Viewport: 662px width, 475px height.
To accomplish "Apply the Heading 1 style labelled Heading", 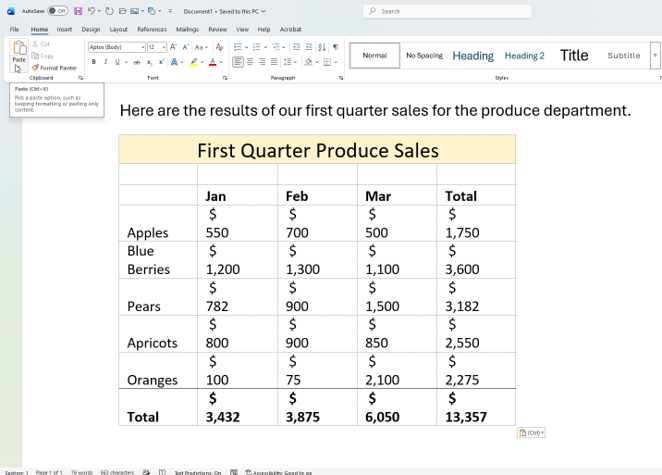I will (x=473, y=55).
